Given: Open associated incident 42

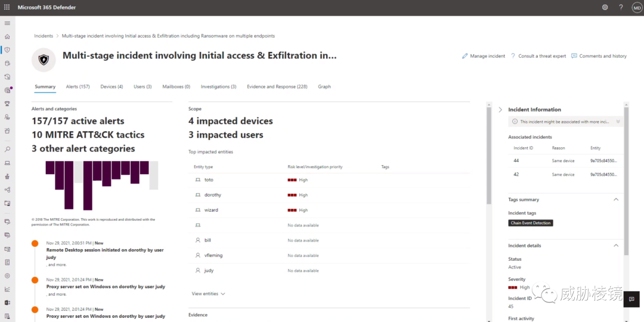Looking at the screenshot, I should [x=516, y=174].
